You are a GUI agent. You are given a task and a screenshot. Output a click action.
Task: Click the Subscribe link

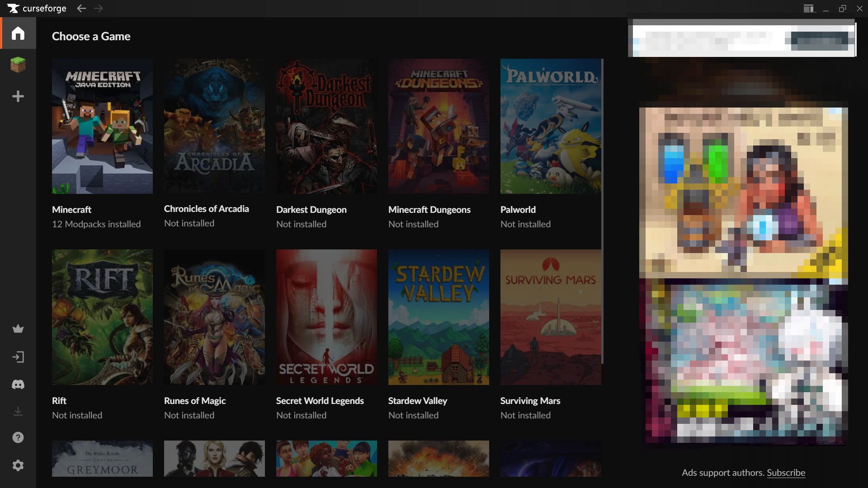[786, 473]
